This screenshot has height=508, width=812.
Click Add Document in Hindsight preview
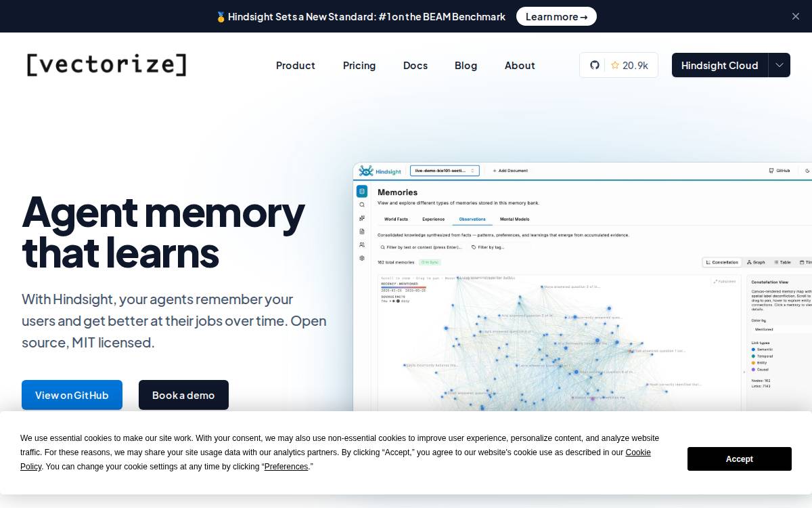click(x=510, y=171)
